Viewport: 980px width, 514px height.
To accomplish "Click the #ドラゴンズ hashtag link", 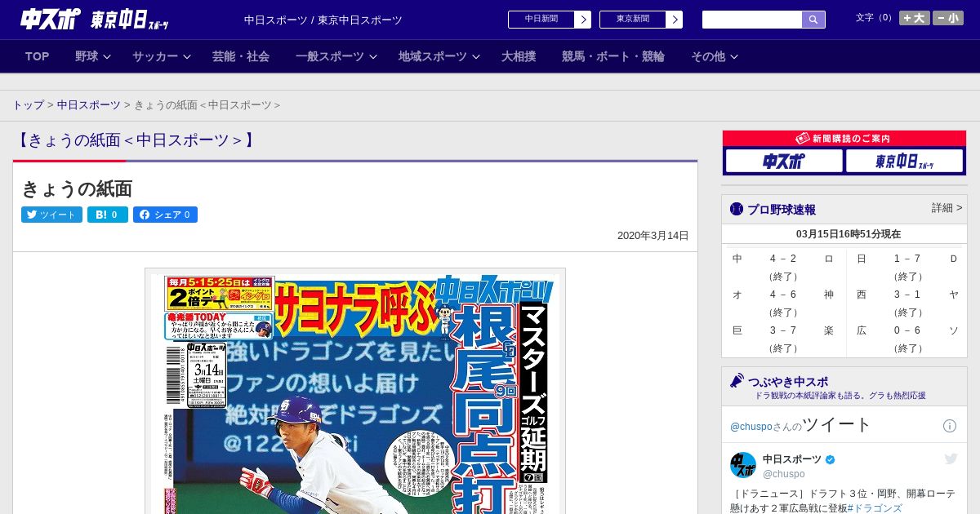I will click(875, 508).
